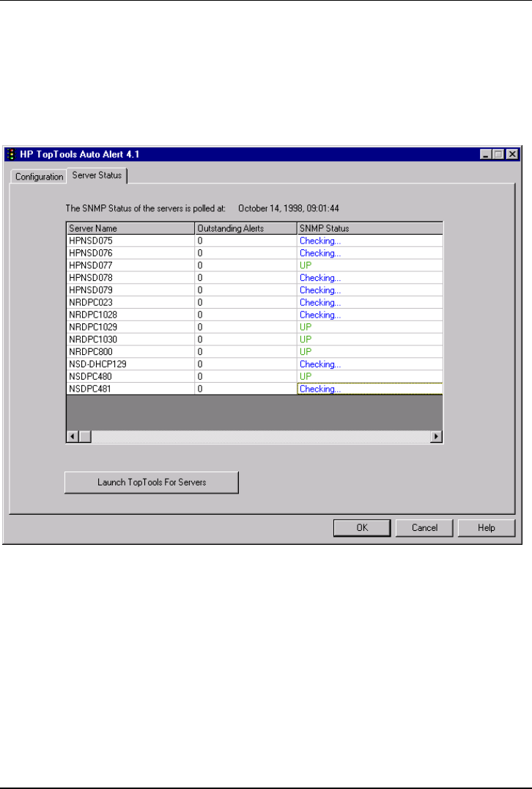Click the Cancel button
The height and width of the screenshot is (789, 532).
coord(424,528)
